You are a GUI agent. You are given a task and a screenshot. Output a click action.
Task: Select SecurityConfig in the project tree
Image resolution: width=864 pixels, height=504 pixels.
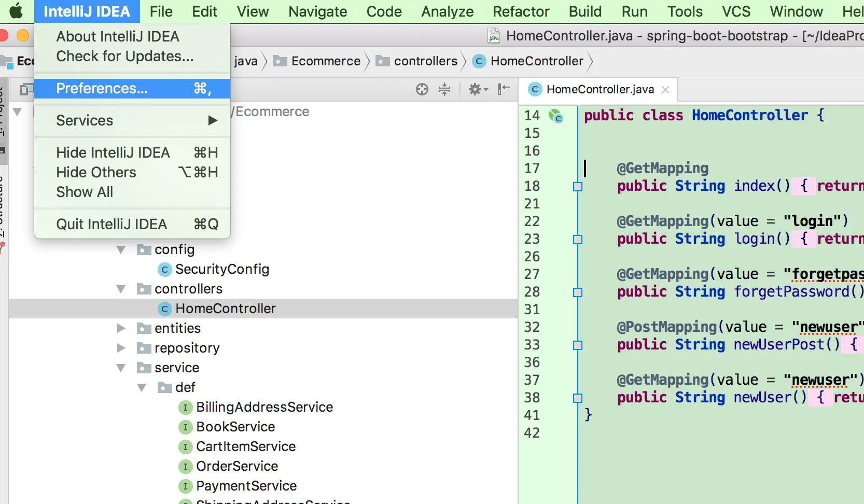coord(222,269)
